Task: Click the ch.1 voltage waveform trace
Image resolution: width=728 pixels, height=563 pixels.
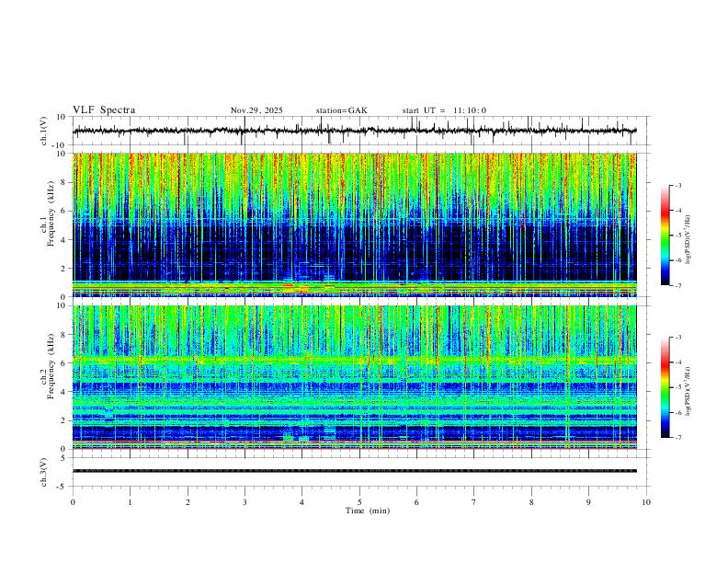Action: pos(355,131)
